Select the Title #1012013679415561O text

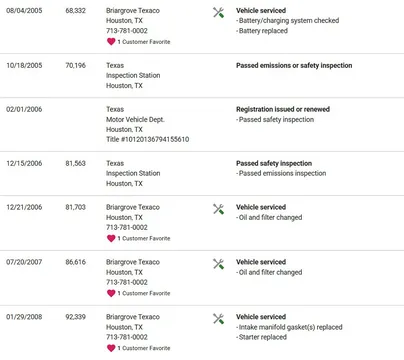[x=148, y=139]
